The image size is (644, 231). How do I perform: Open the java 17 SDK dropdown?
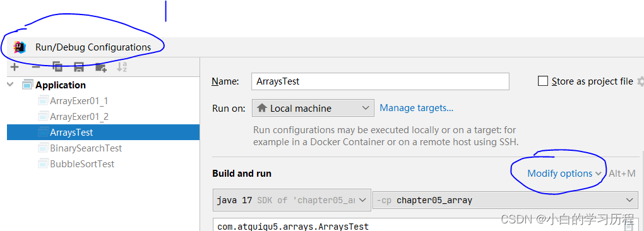[x=292, y=200]
